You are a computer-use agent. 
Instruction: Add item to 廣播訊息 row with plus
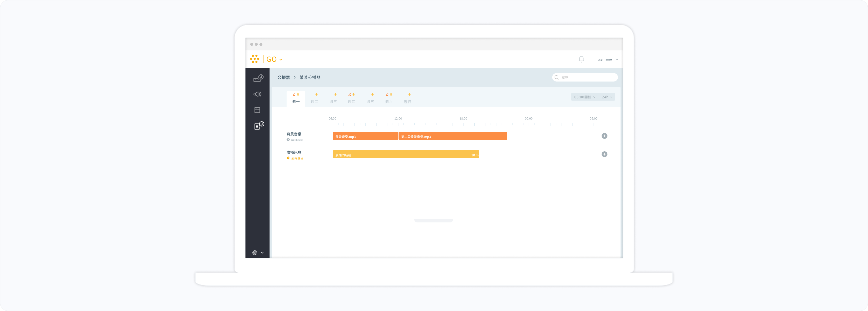[604, 154]
